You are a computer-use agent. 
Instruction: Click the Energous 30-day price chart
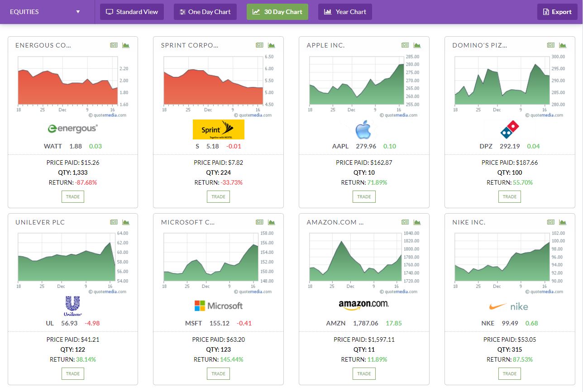coord(73,85)
